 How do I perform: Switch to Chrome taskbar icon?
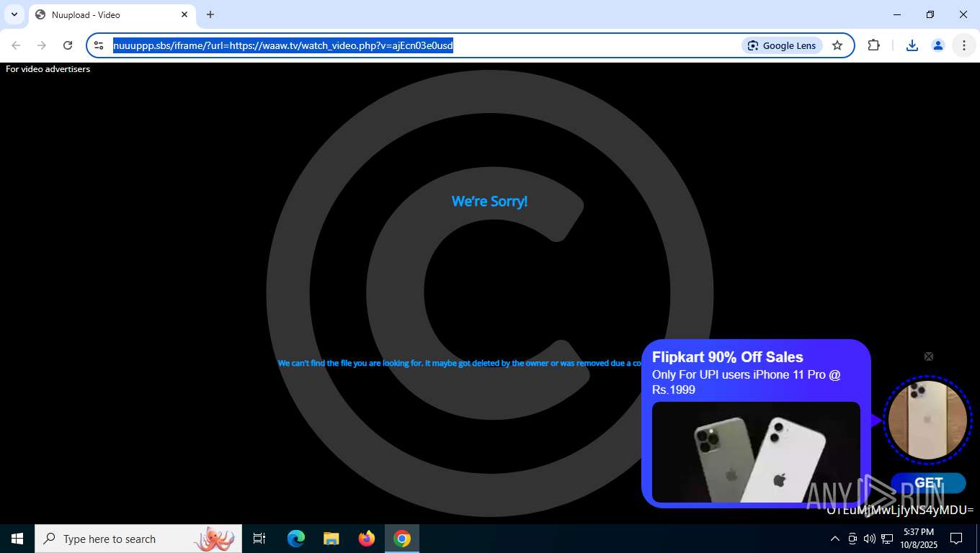click(x=402, y=539)
